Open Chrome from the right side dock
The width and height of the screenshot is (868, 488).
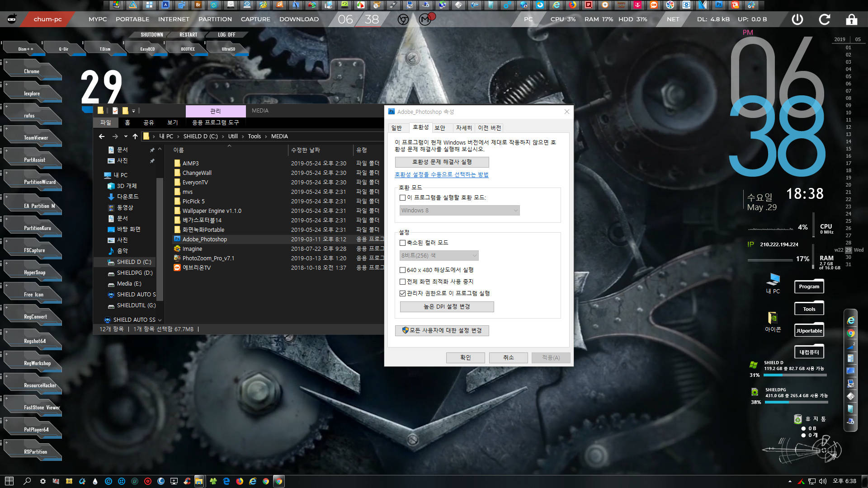[x=851, y=333]
